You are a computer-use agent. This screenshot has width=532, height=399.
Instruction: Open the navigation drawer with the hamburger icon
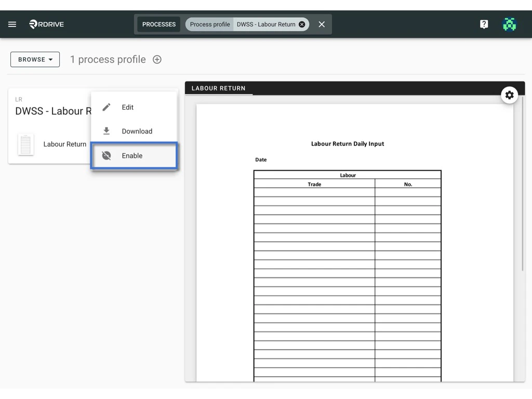[x=12, y=24]
